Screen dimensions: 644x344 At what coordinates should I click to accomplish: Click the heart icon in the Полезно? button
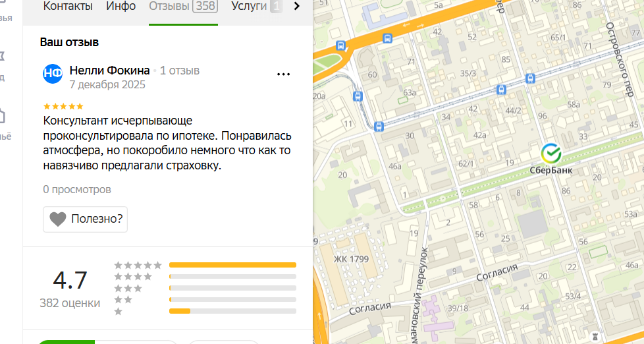point(58,219)
